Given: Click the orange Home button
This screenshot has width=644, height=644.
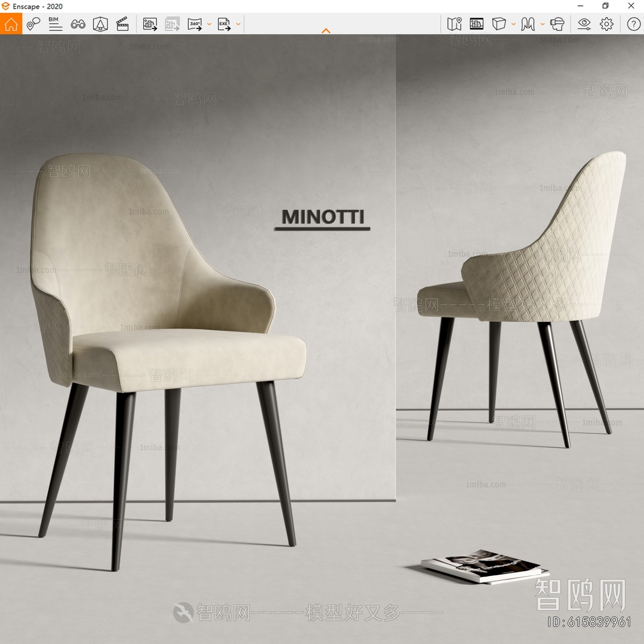Looking at the screenshot, I should click(x=11, y=24).
